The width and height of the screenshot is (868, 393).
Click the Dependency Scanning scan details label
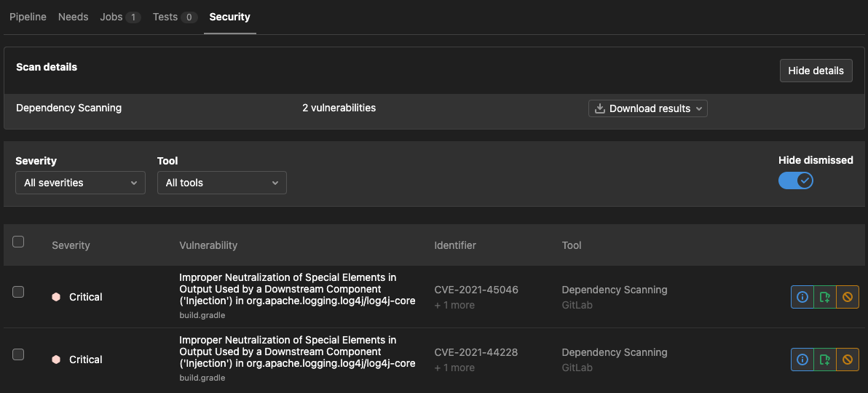coord(68,108)
